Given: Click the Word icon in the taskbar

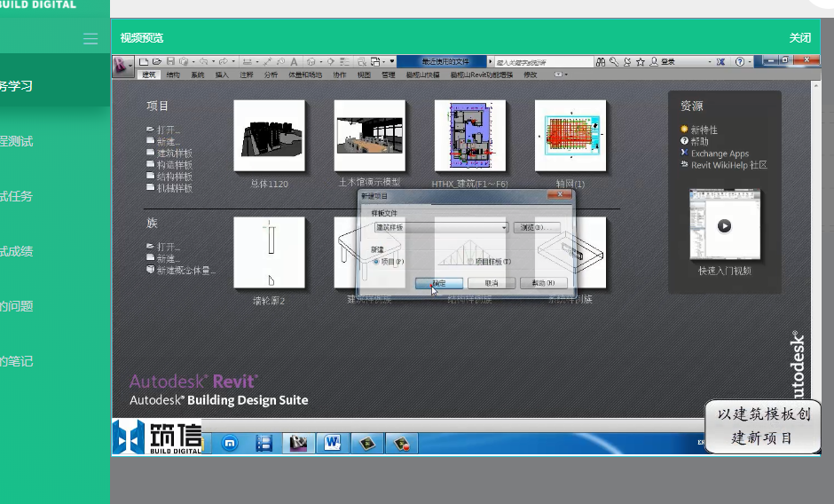Looking at the screenshot, I should [333, 443].
